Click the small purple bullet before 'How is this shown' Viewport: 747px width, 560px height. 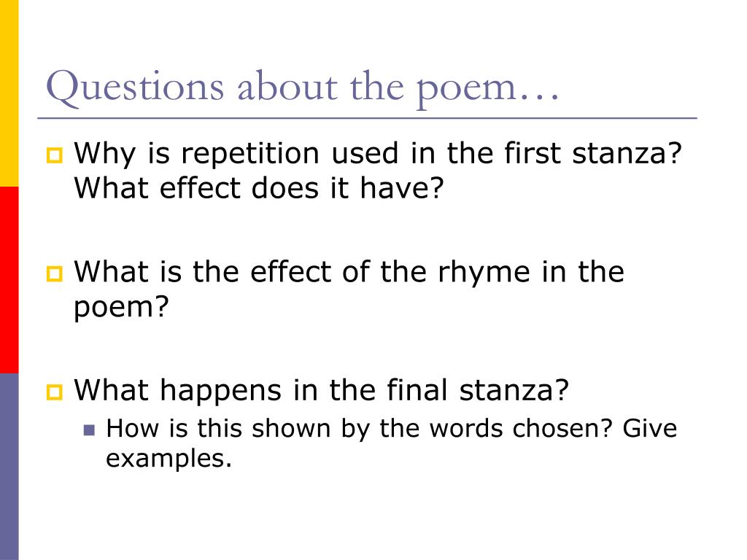coord(89,430)
